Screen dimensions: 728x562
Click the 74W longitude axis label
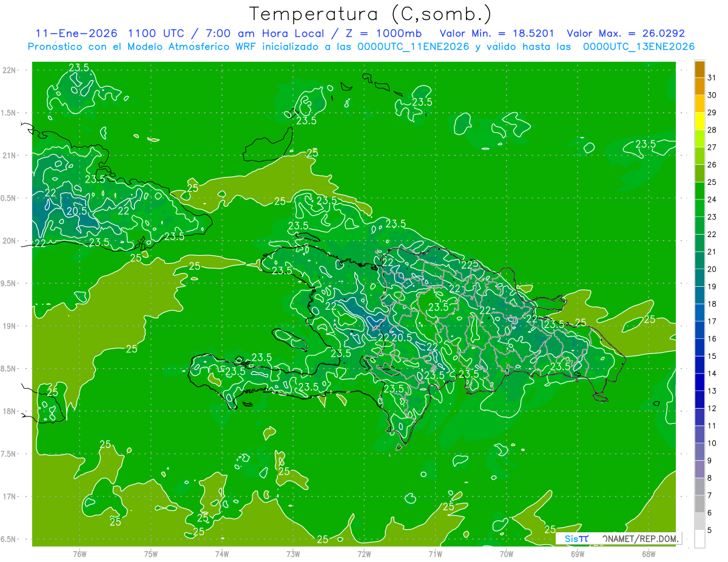click(x=221, y=554)
